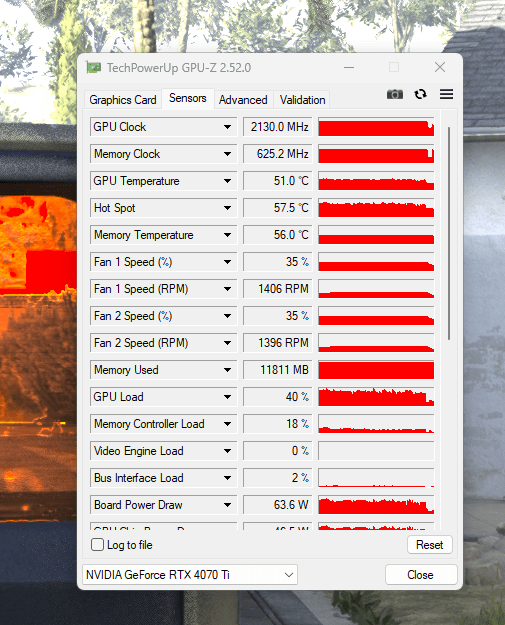Click the Reset button
The width and height of the screenshot is (505, 625).
tap(430, 544)
